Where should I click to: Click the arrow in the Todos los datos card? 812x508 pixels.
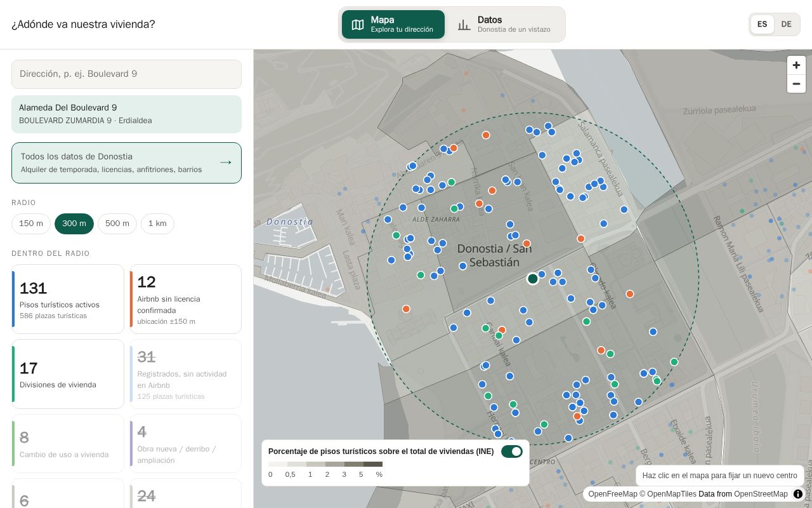(x=225, y=163)
